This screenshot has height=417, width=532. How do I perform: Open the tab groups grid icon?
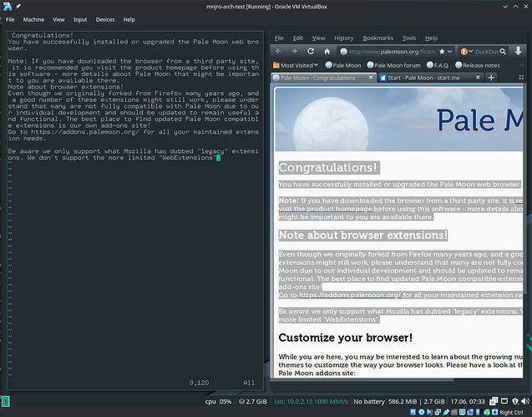coord(521,78)
